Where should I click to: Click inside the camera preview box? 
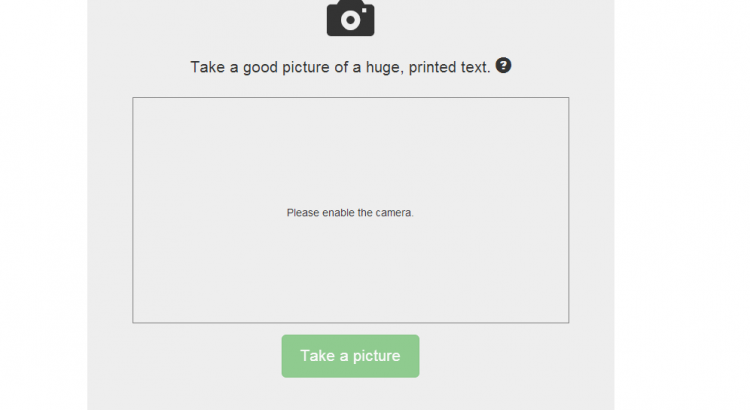coord(351,210)
